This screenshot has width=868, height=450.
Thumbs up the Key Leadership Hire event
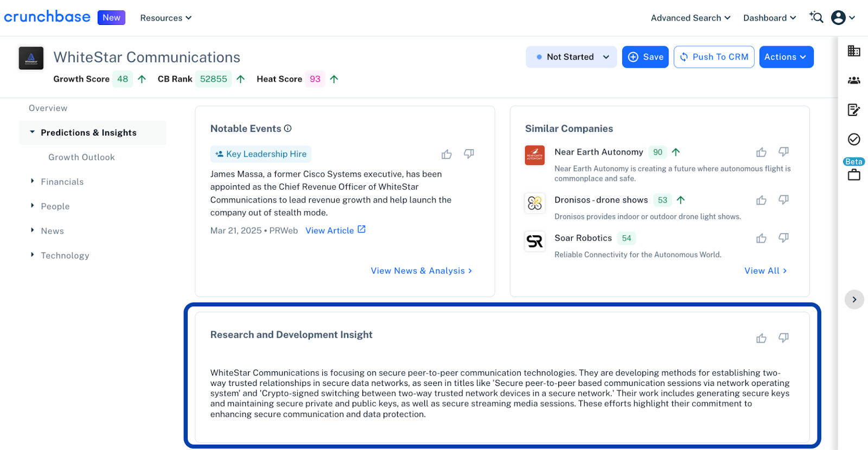(x=446, y=155)
